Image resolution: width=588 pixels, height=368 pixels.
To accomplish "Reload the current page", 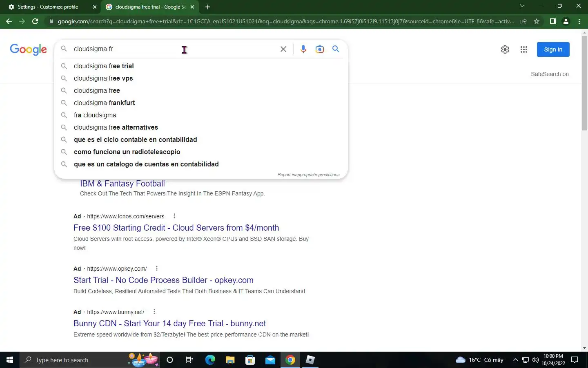I will point(35,21).
